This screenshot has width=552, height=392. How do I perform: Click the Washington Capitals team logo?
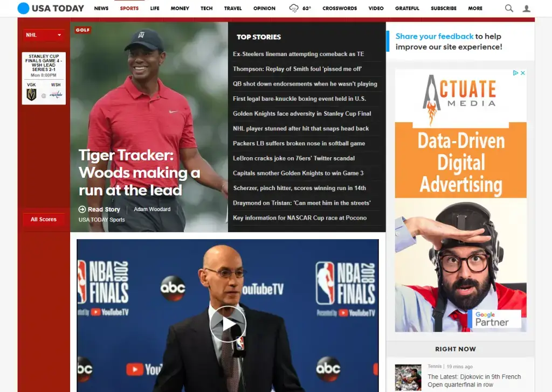(x=56, y=95)
